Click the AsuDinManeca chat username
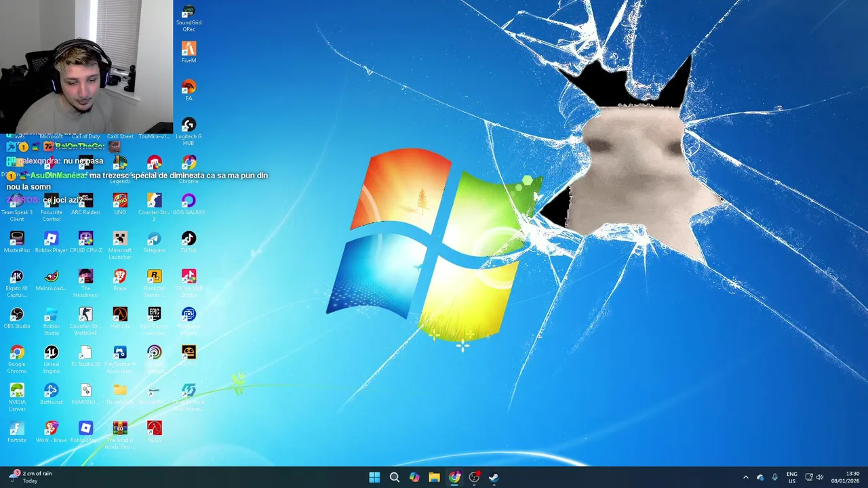Viewport: 868px width, 488px height. pyautogui.click(x=58, y=175)
